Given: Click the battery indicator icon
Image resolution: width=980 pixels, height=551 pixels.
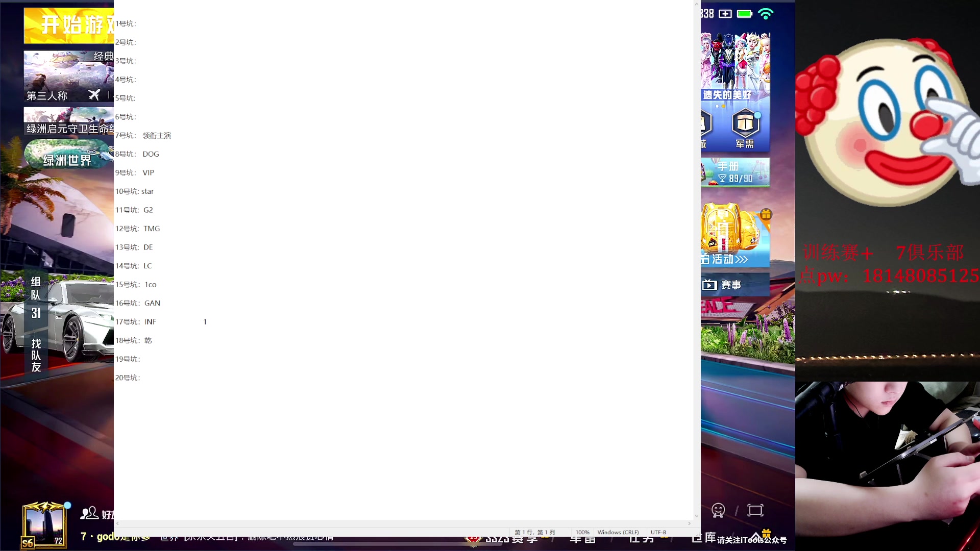Looking at the screenshot, I should (745, 14).
